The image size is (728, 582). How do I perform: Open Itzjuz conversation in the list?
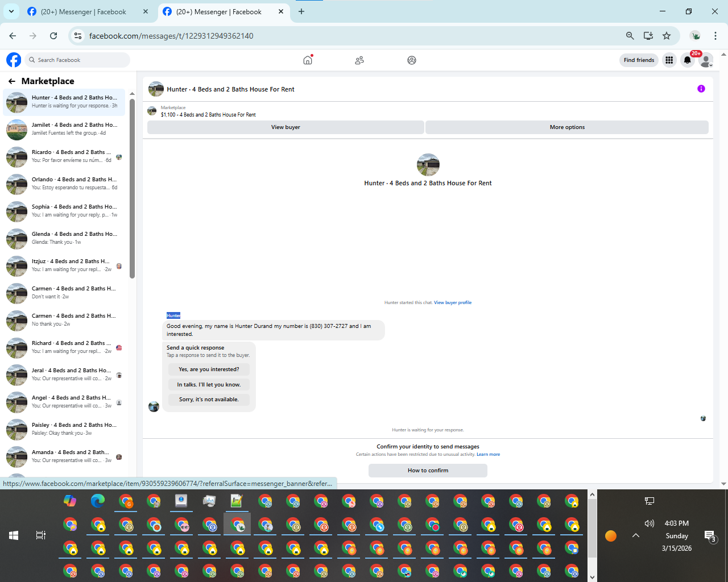click(64, 266)
